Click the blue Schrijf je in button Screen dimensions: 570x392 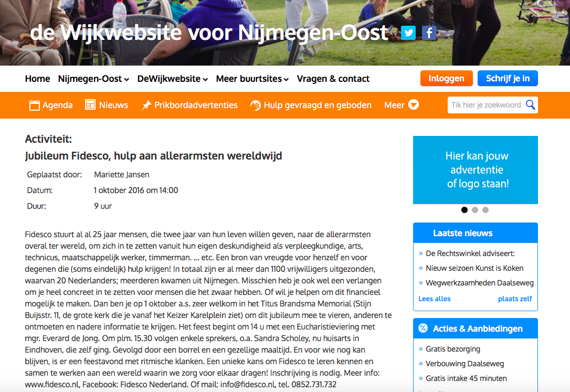click(x=508, y=79)
